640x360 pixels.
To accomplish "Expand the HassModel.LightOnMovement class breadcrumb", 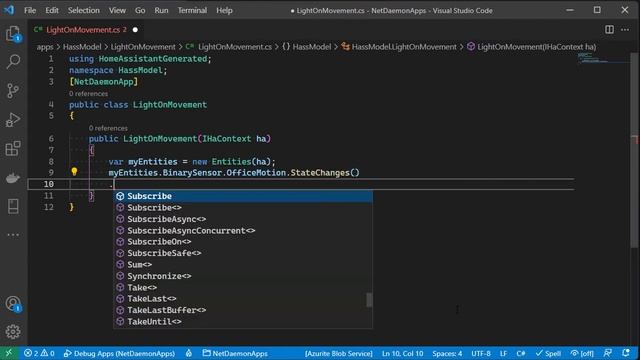I will point(399,47).
